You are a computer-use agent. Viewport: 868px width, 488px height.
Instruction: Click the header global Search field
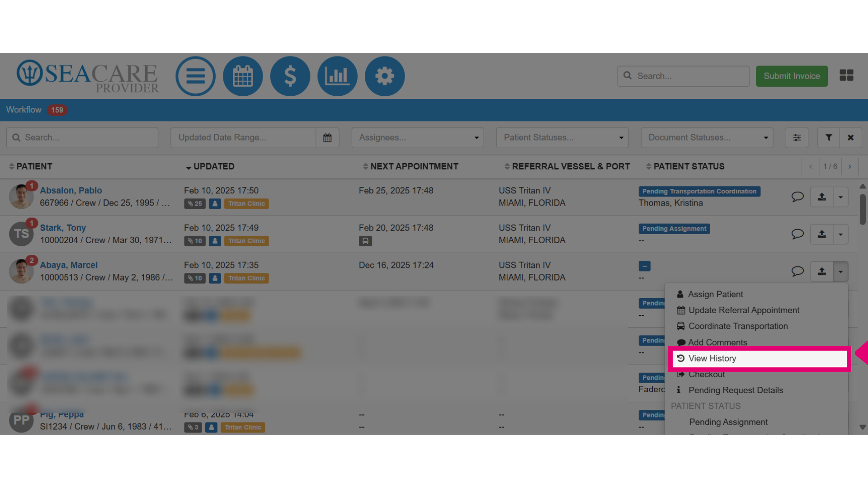tap(683, 76)
